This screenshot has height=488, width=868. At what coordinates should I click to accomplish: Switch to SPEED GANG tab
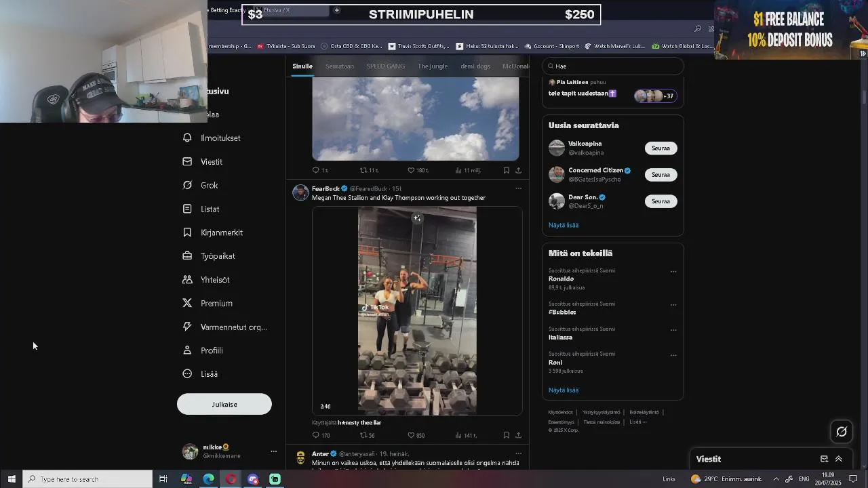[x=386, y=66]
